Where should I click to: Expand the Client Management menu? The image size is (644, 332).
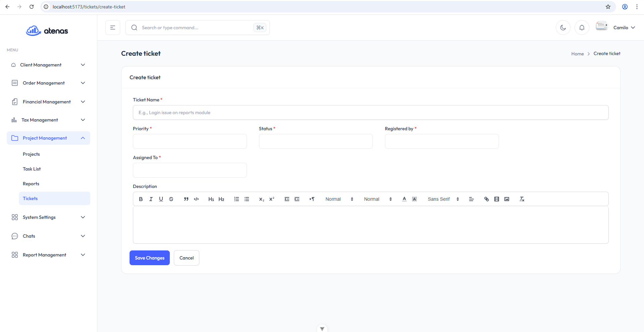coord(48,65)
